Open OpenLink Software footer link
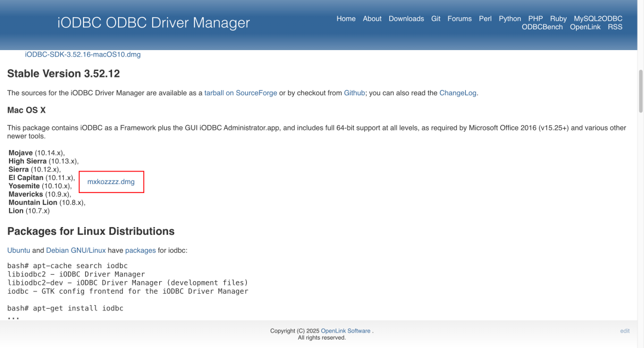 [345, 331]
